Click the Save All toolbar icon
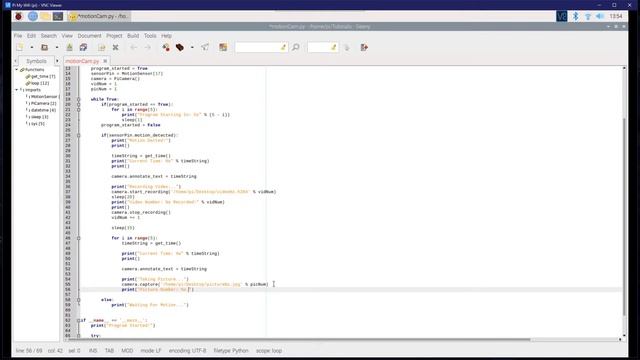 [83, 47]
